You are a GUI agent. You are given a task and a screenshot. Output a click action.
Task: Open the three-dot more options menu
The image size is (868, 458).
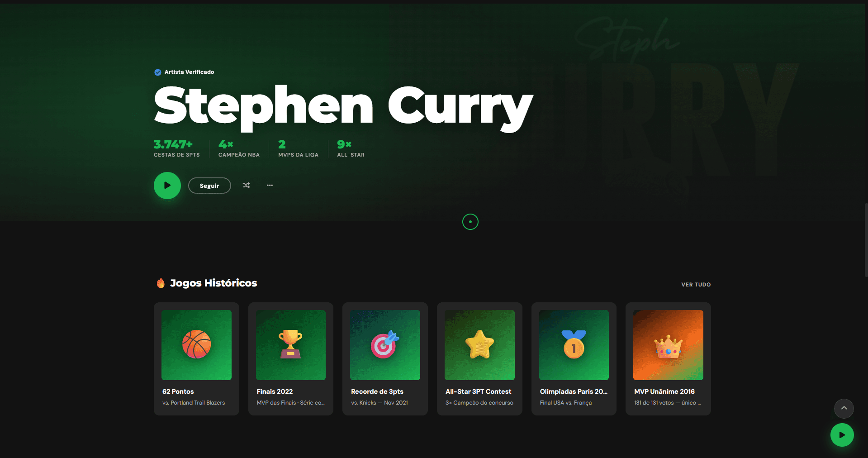[270, 185]
